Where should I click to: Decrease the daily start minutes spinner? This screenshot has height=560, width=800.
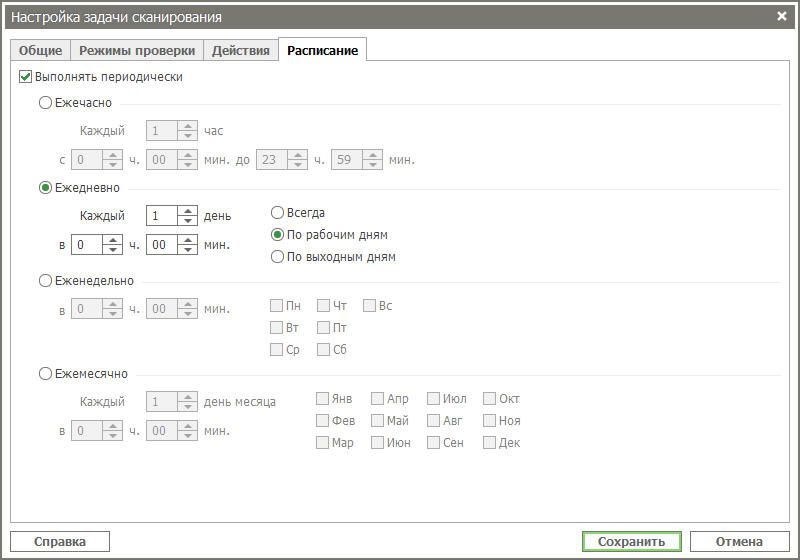(x=187, y=249)
